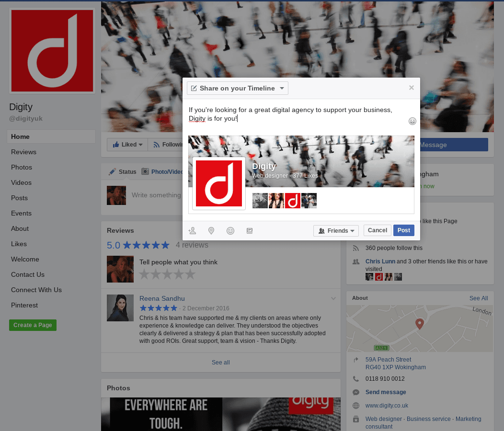Open 59A Peach Street address link
Viewport: 504px width, 431px height.
tap(395, 363)
